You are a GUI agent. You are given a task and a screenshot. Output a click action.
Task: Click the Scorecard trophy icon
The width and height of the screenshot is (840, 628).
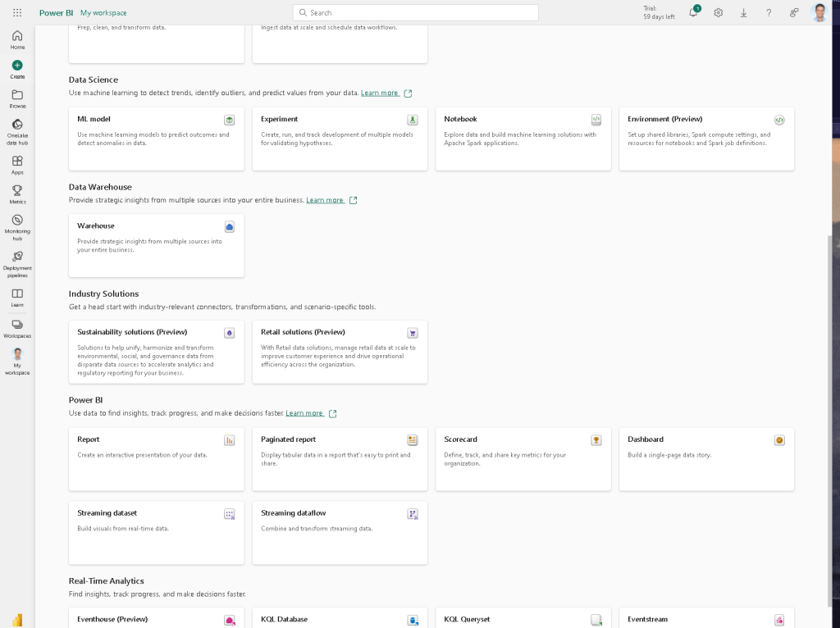click(x=596, y=440)
